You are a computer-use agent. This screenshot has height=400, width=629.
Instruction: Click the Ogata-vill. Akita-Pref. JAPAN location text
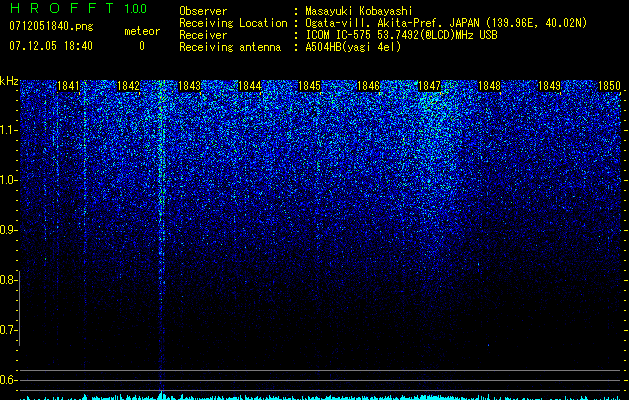click(446, 23)
